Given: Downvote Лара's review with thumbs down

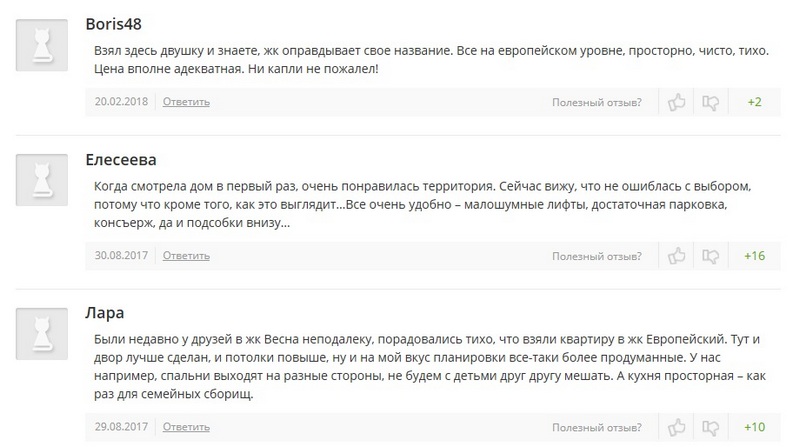Looking at the screenshot, I should [x=710, y=428].
